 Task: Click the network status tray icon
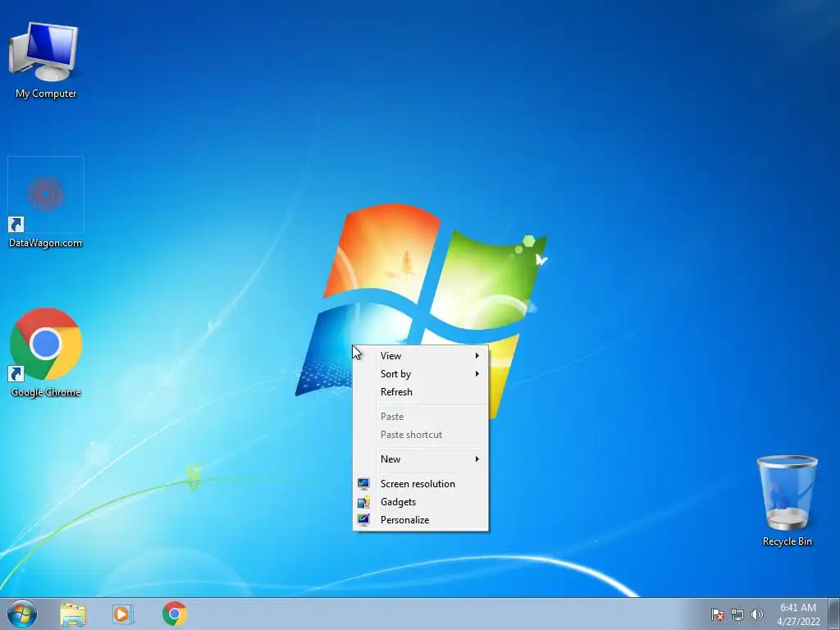pyautogui.click(x=737, y=614)
